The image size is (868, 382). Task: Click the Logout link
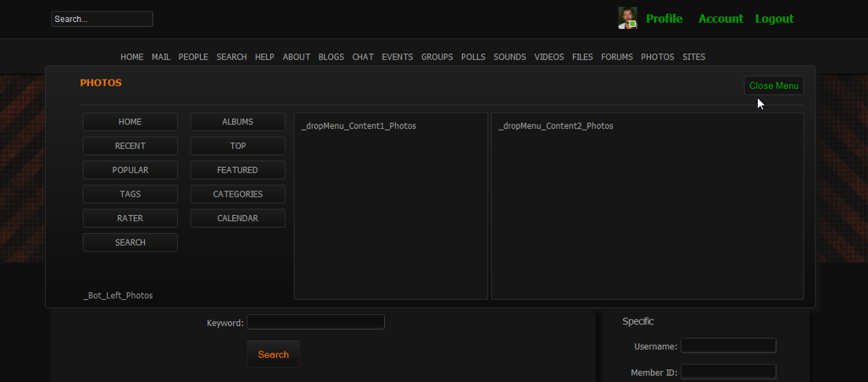point(774,19)
